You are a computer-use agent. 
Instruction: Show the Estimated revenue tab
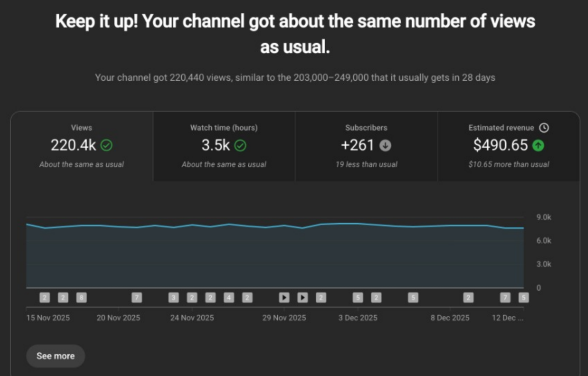tap(509, 146)
